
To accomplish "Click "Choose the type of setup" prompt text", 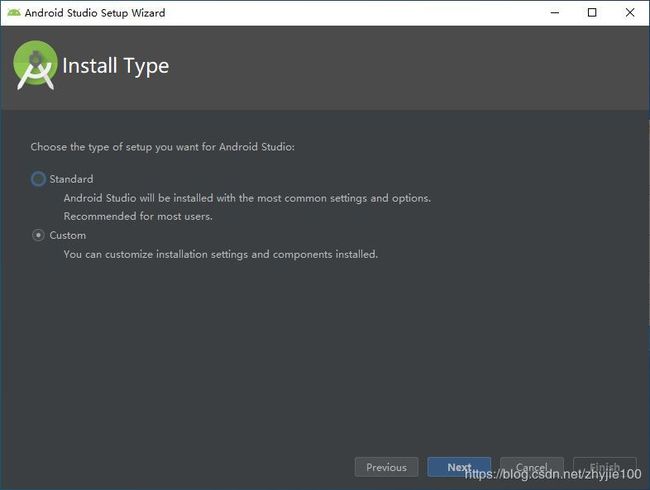I will click(162, 147).
